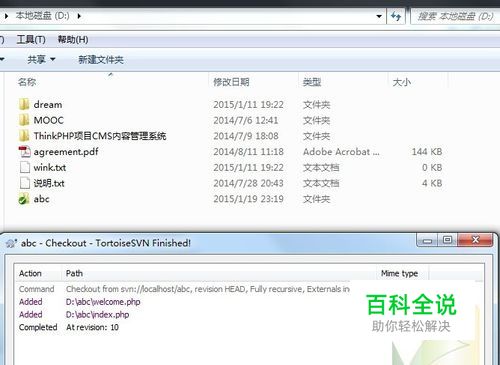Select the Completed At revision: 10 row
The width and height of the screenshot is (500, 365).
(x=69, y=327)
